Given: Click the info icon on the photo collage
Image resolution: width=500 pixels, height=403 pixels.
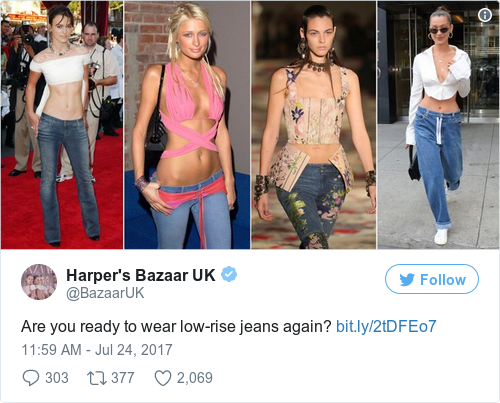Looking at the screenshot, I should [485, 15].
